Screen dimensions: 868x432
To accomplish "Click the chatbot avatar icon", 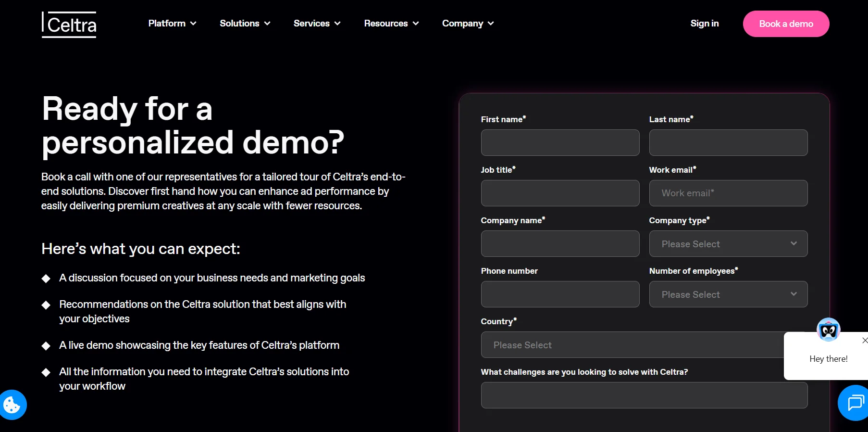I will tap(829, 330).
